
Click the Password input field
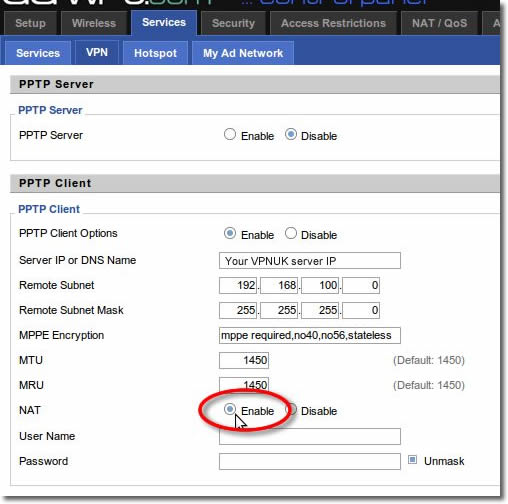310,461
